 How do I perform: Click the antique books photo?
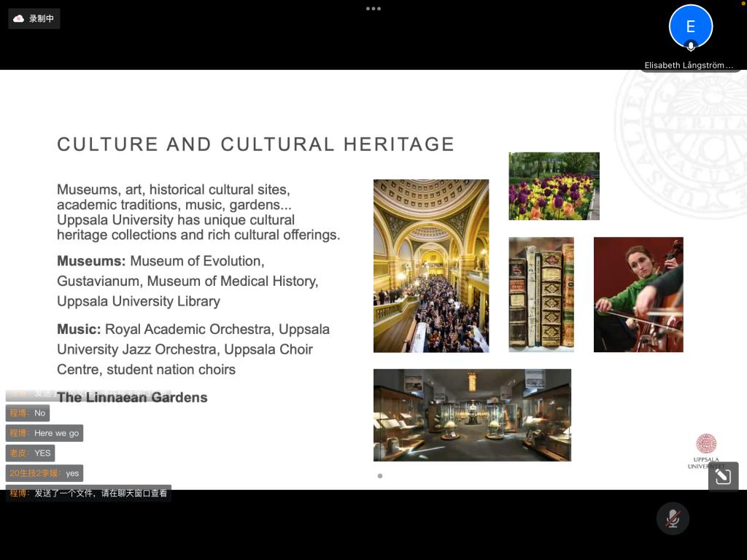click(x=541, y=295)
